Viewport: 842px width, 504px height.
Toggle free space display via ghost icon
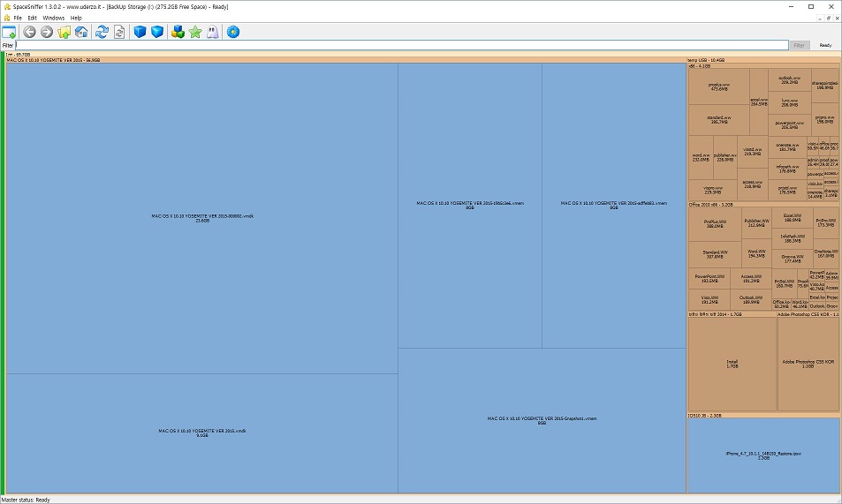click(x=213, y=32)
